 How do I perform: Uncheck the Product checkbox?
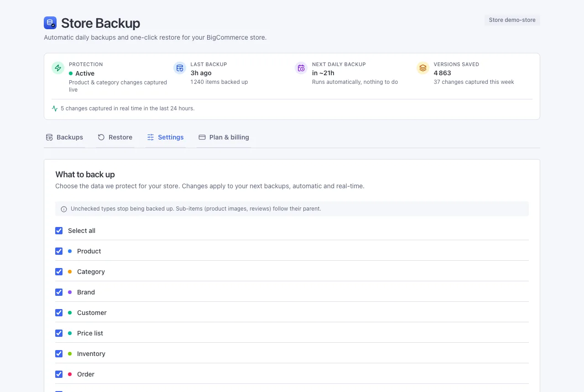point(59,251)
